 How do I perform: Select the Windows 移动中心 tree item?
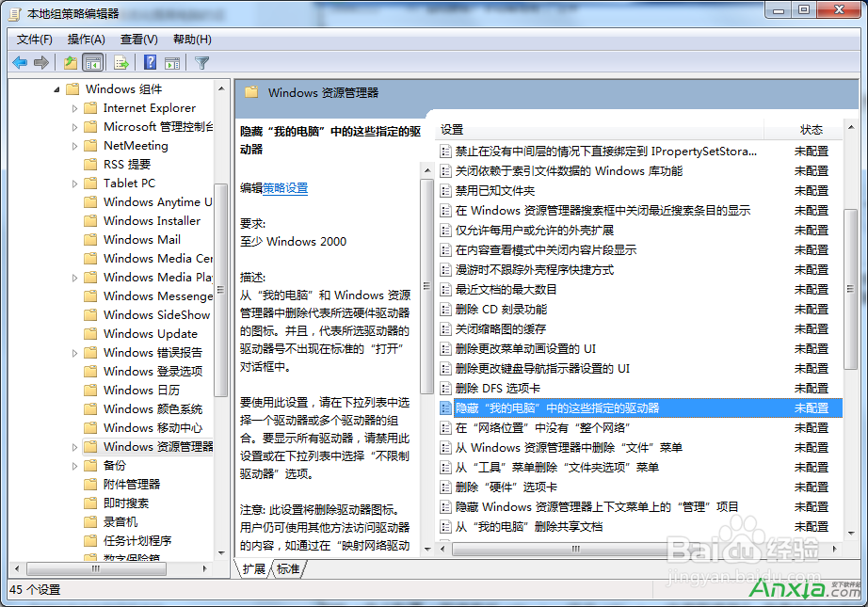point(153,427)
